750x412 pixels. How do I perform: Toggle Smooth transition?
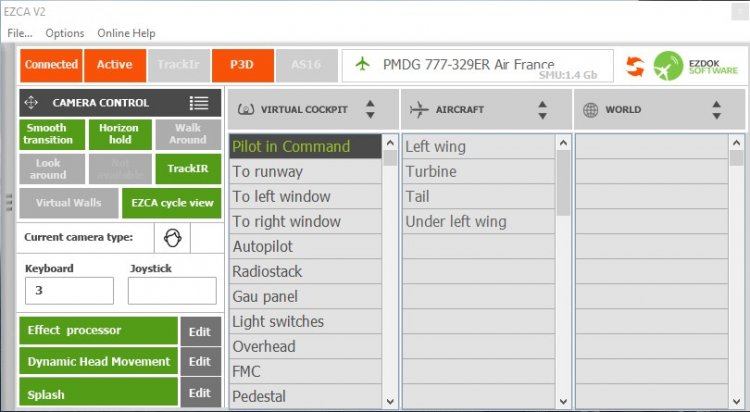[52, 134]
